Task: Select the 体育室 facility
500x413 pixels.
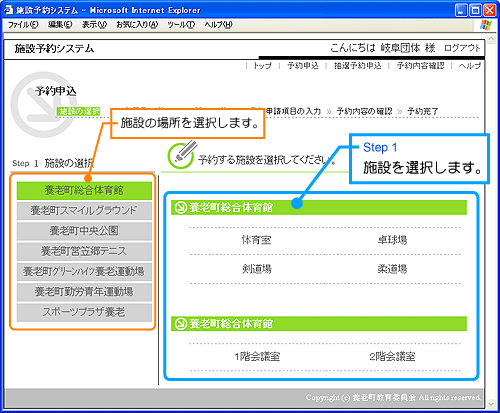Action: [x=256, y=240]
